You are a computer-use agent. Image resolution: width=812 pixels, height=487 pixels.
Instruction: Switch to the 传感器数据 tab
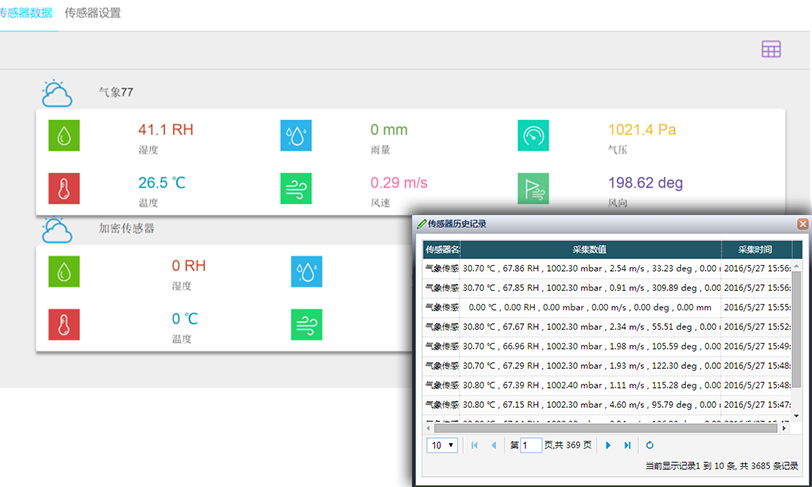[x=26, y=13]
